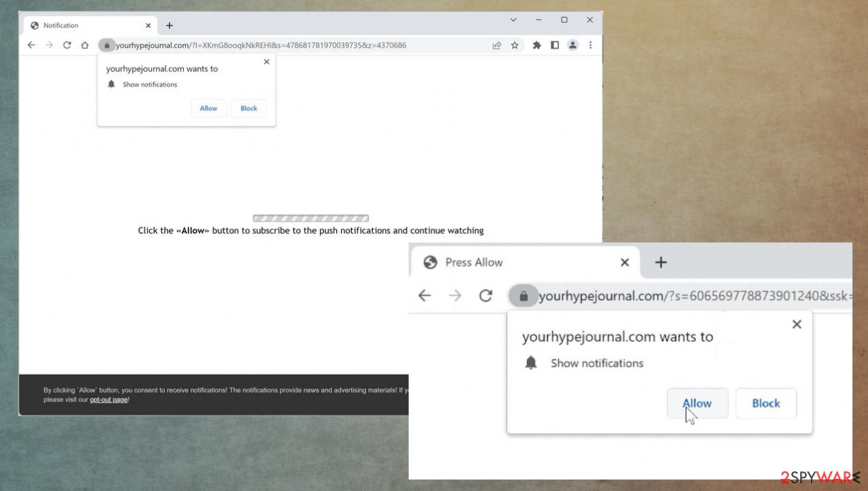This screenshot has width=868, height=491.
Task: Click the forward arrow in the front browser window
Action: click(455, 296)
